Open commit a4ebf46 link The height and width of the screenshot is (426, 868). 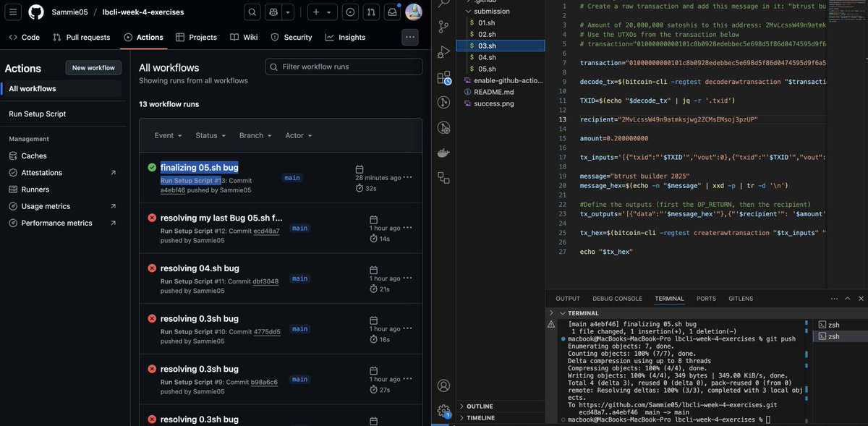(173, 190)
